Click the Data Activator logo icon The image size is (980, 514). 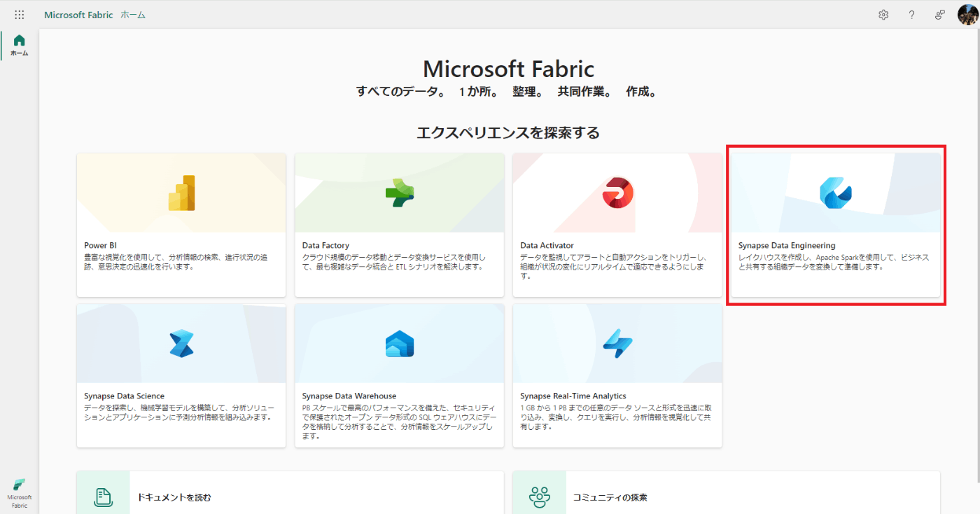(617, 193)
